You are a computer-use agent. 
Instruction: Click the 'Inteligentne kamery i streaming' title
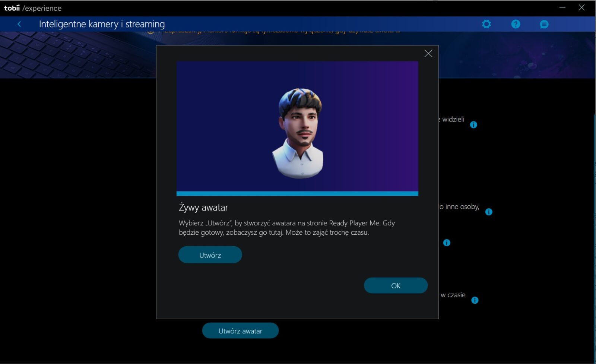tap(102, 24)
